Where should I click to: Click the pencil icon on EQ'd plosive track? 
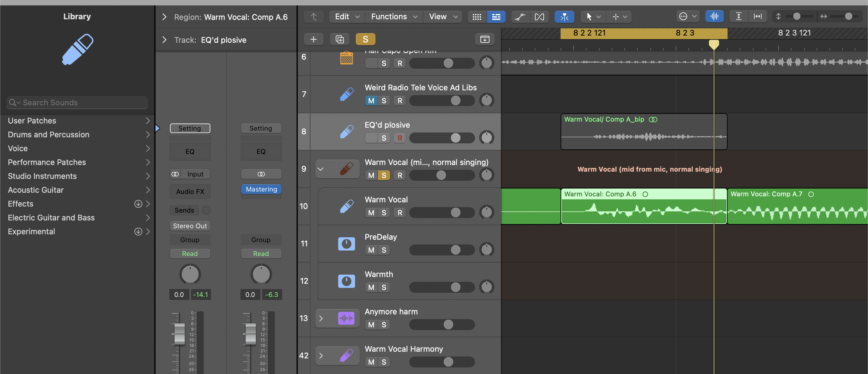pyautogui.click(x=345, y=131)
